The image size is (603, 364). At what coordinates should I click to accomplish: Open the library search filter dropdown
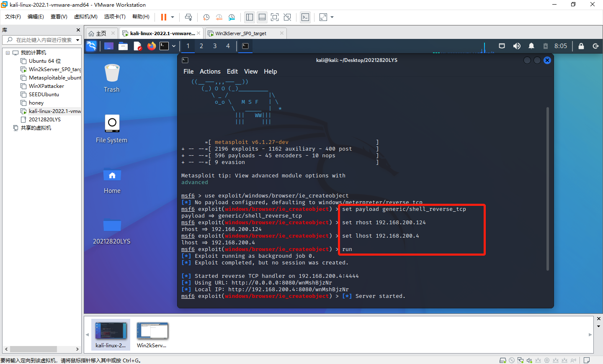click(78, 40)
